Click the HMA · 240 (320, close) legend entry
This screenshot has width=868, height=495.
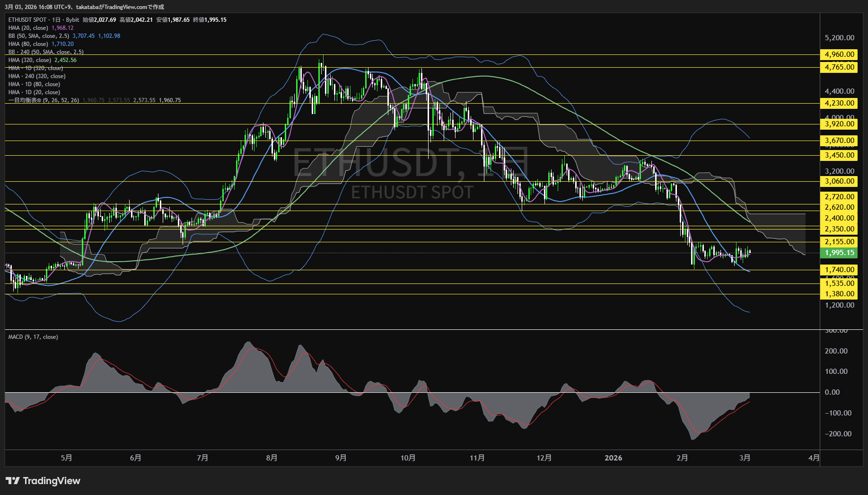click(37, 76)
